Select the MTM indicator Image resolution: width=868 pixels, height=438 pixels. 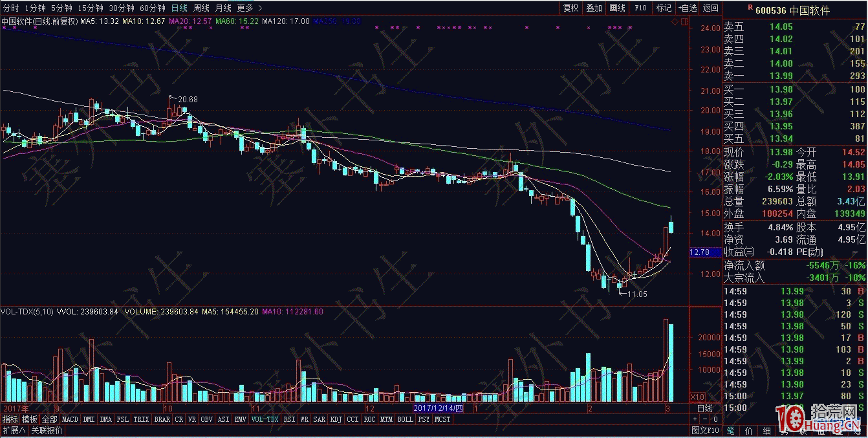click(x=386, y=419)
